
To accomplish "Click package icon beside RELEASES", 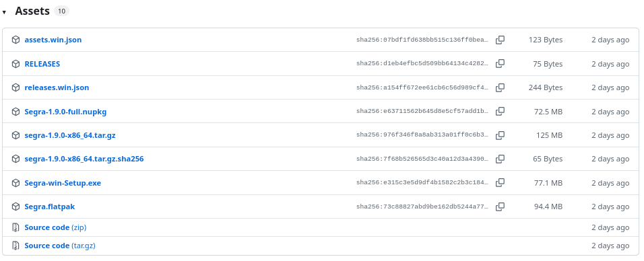I will pos(15,64).
